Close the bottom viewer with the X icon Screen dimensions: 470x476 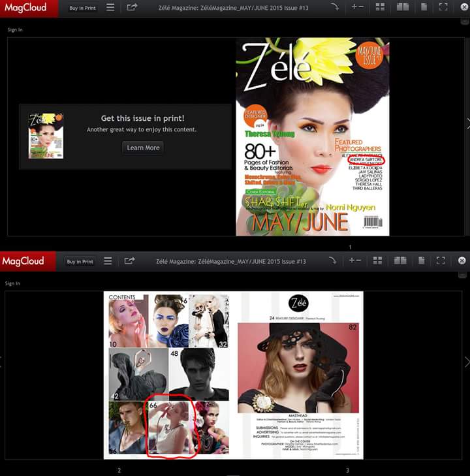pos(462,261)
